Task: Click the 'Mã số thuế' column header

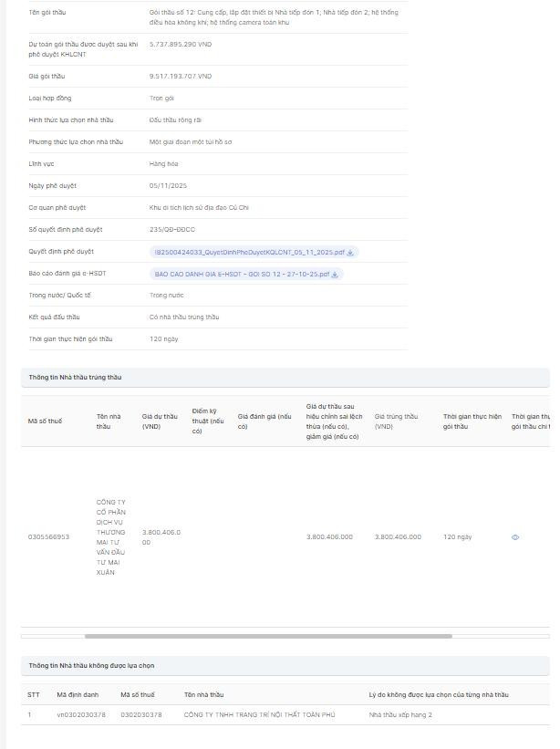Action: [46, 421]
